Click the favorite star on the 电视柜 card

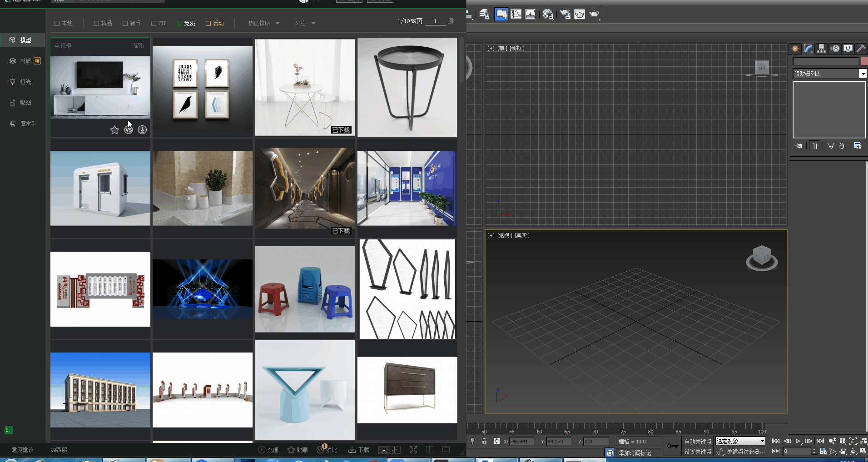point(114,130)
